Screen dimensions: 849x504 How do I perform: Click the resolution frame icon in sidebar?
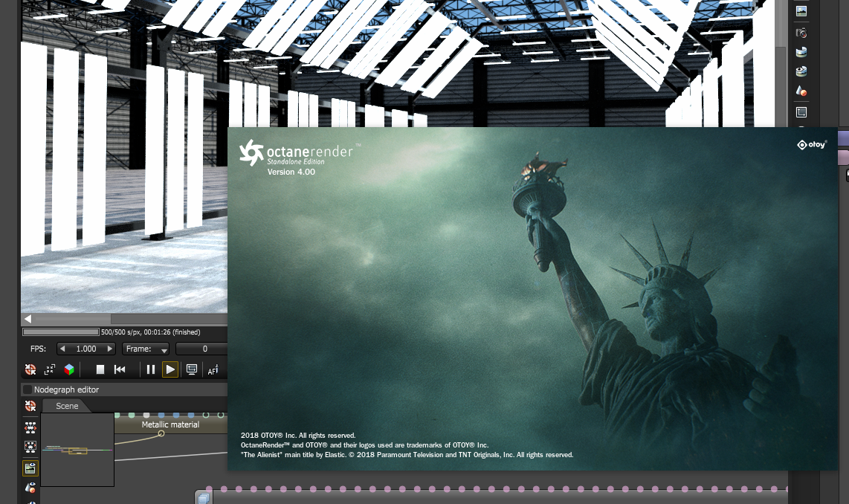point(801,112)
